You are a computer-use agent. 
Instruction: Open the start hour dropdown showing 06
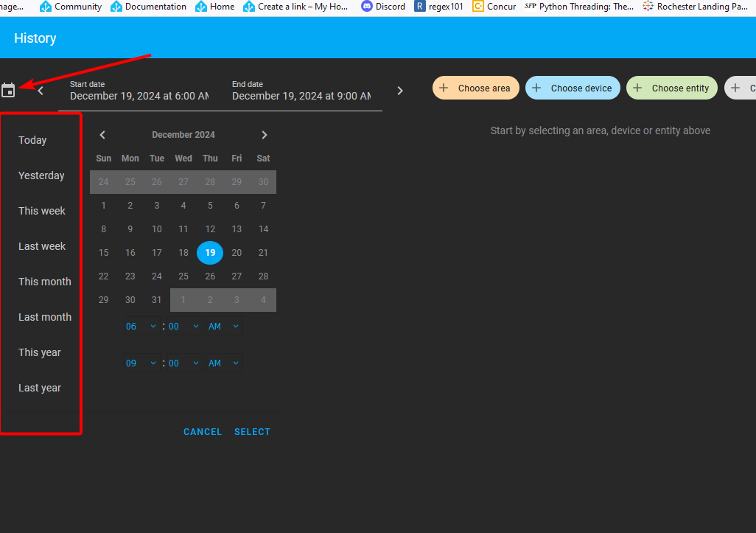pyautogui.click(x=141, y=326)
